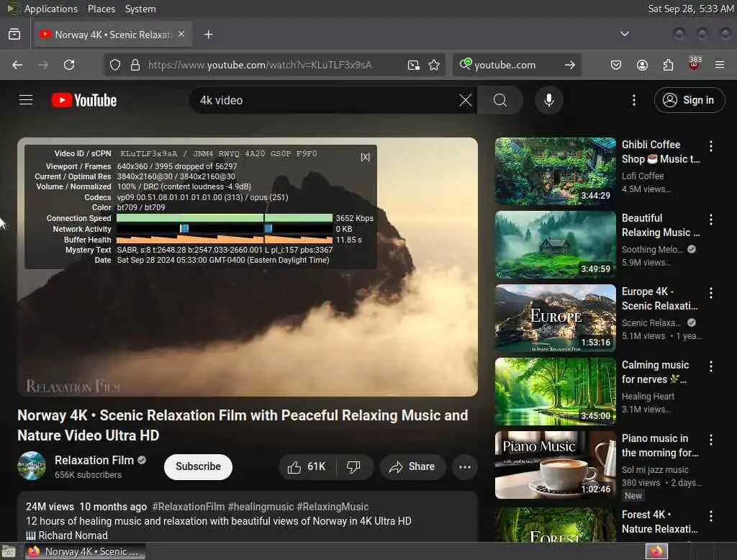Open options for Forest 4K video
Viewport: 737px width, 560px height.
(x=710, y=516)
